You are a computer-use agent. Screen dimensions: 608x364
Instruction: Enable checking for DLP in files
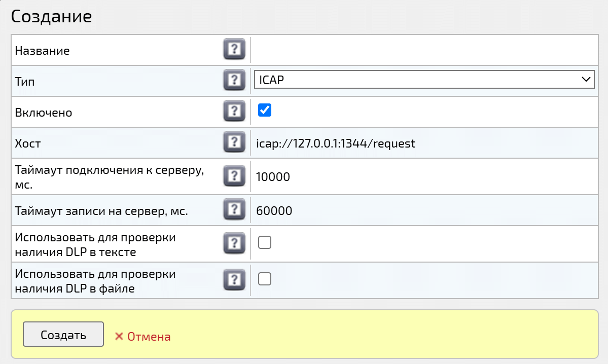click(264, 279)
